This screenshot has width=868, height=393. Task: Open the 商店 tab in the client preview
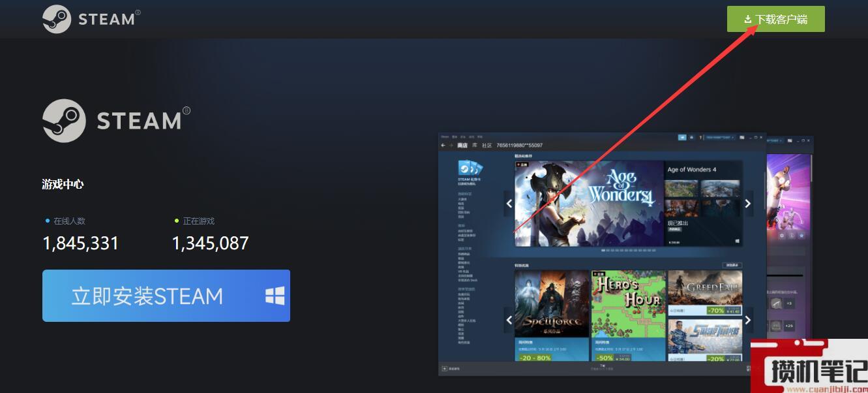(x=462, y=145)
